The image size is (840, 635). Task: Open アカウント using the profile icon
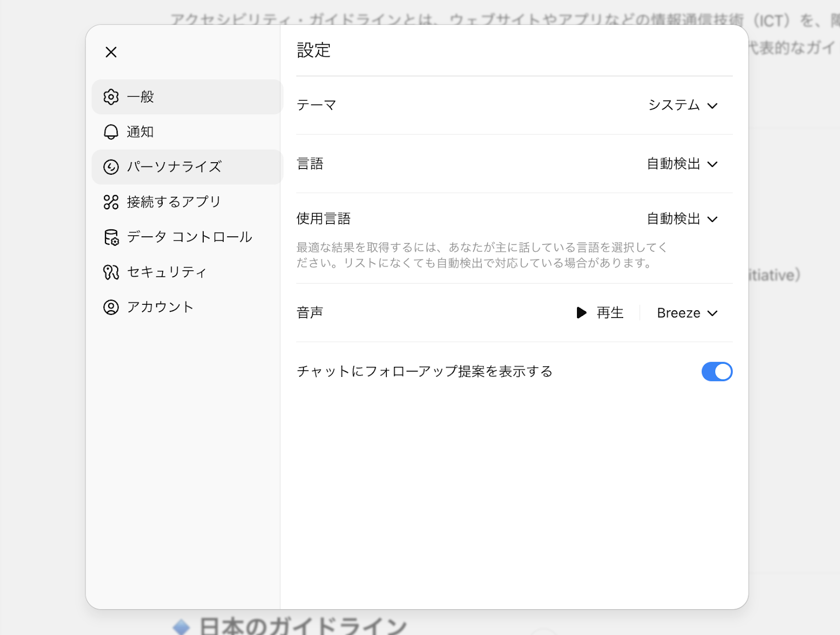111,307
